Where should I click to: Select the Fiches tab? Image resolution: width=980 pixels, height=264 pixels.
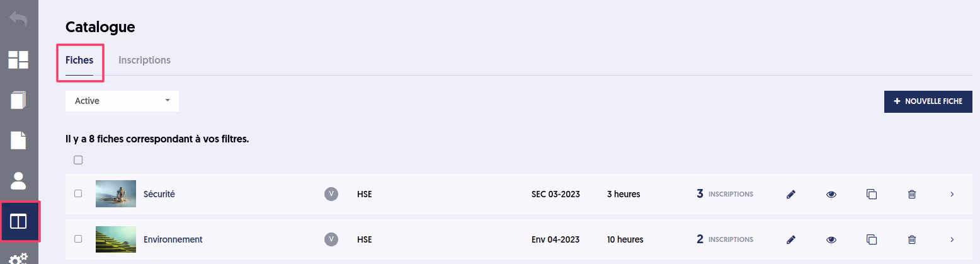(79, 60)
